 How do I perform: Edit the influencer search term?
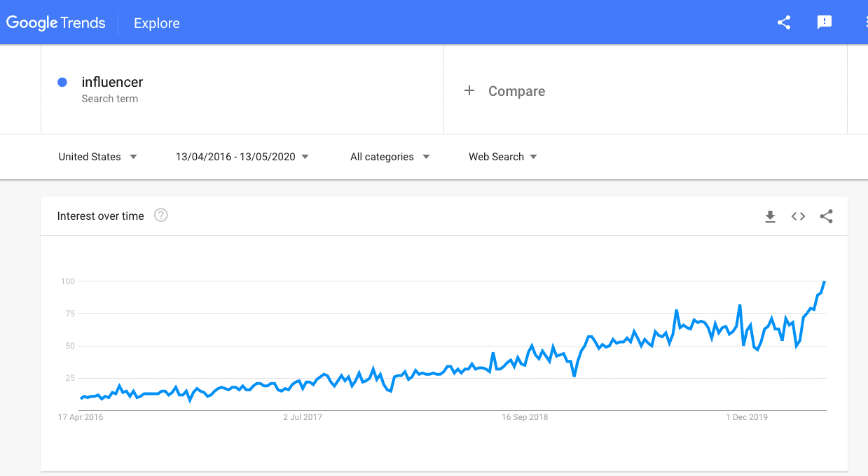pyautogui.click(x=242, y=89)
